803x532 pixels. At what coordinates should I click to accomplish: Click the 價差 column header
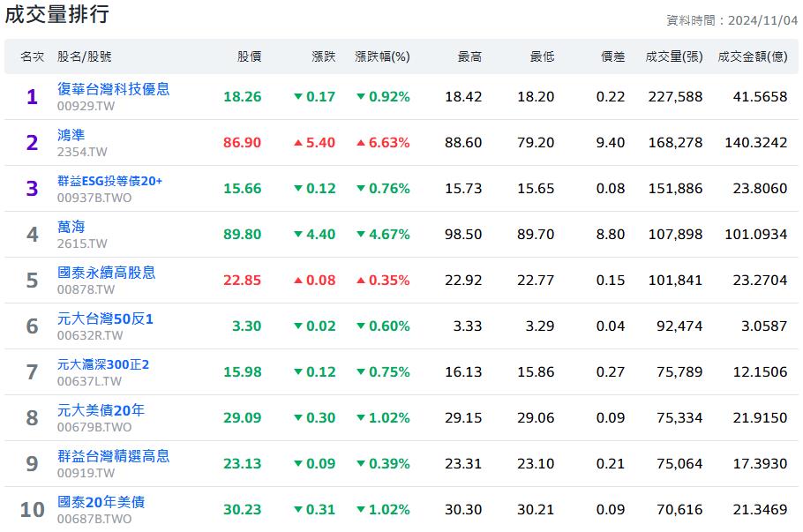click(612, 56)
